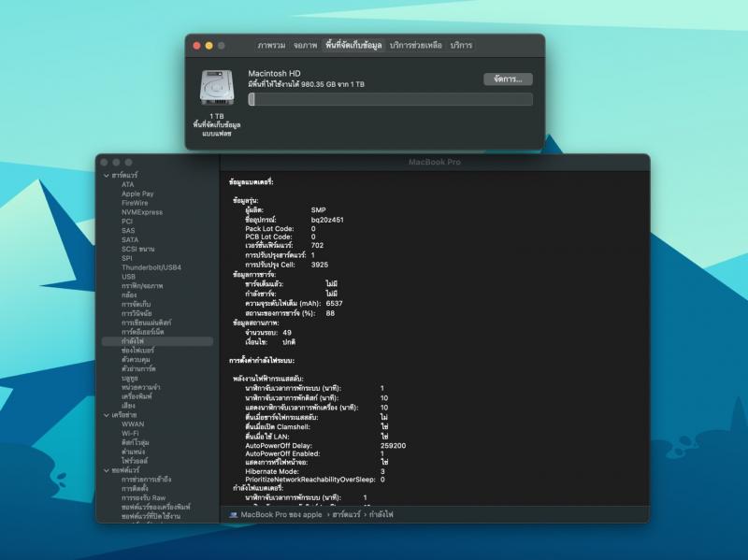Click the PrioritizeNetworkReachabilityOverSleep label

tap(310, 480)
